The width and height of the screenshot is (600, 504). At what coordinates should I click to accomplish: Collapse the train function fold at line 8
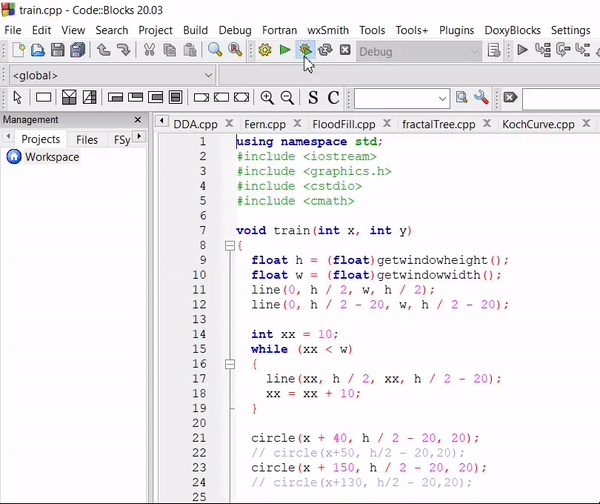pos(230,246)
